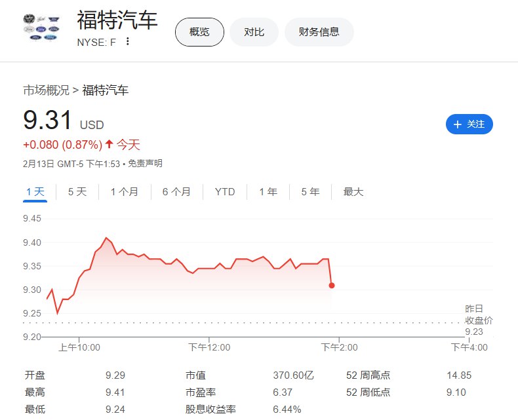Click the 52 周低点 value 9.10
Image resolution: width=518 pixels, height=420 pixels.
[456, 392]
